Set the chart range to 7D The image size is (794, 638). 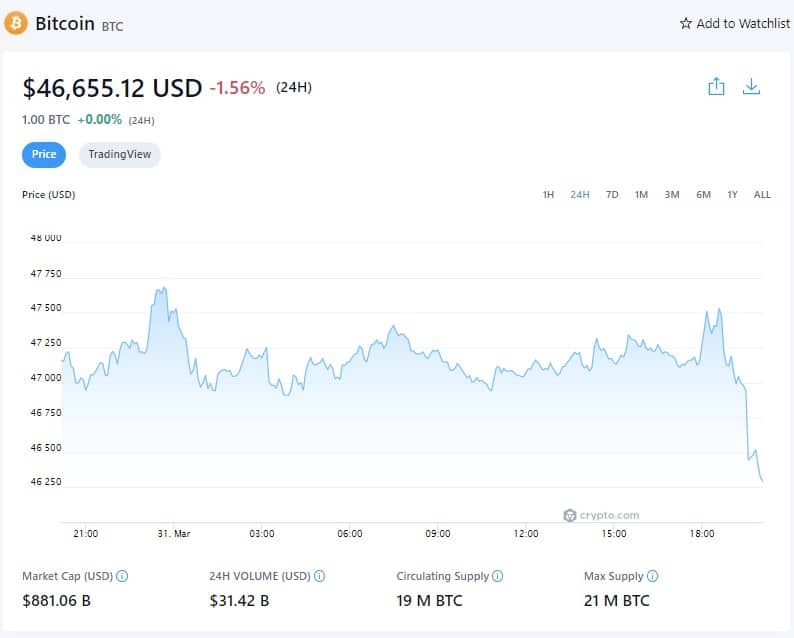point(612,194)
